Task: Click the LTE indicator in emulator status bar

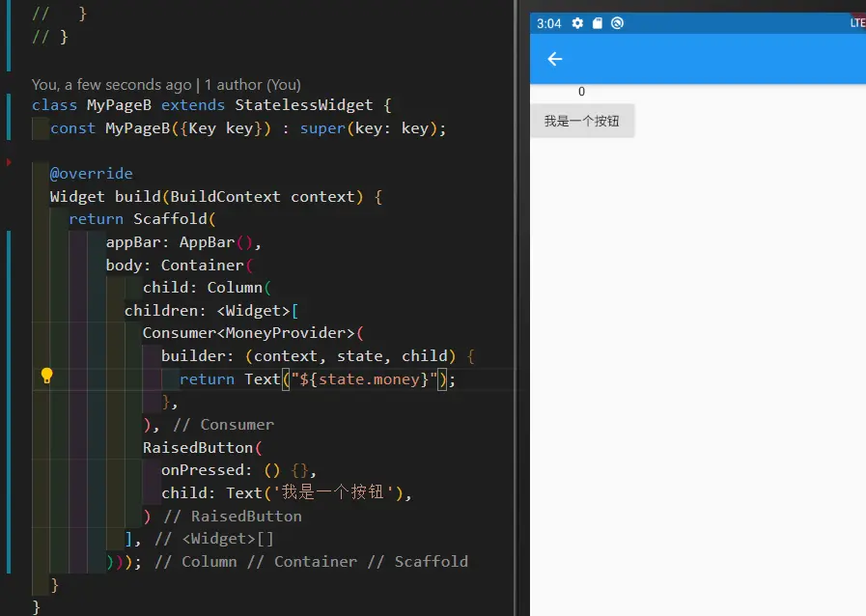Action: (857, 23)
